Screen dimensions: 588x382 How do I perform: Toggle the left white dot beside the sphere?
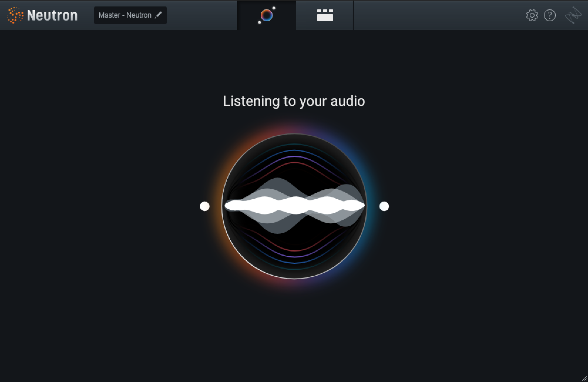[205, 207]
